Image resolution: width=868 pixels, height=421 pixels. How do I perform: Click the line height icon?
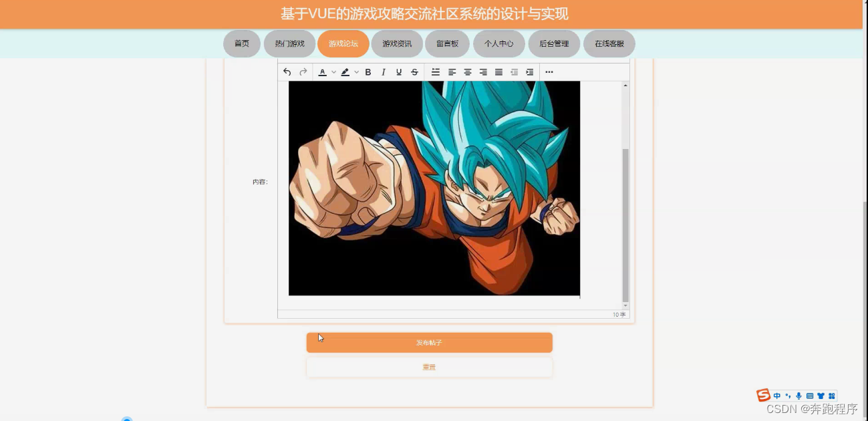click(x=436, y=72)
